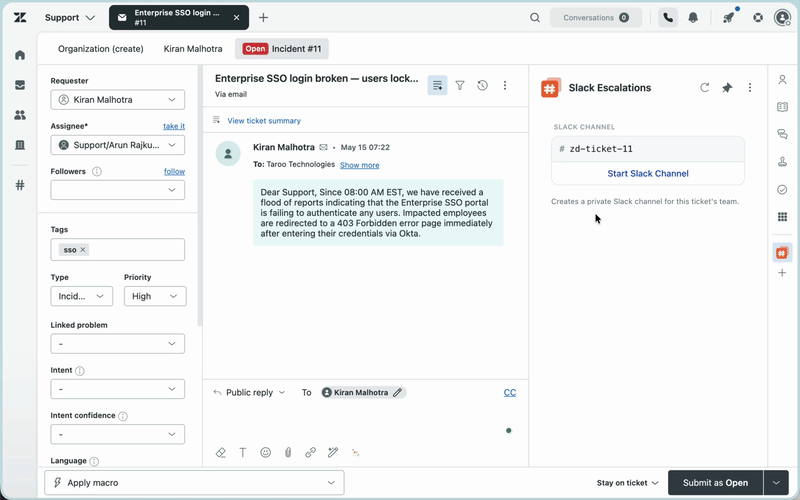Click Submit as Open
800x500 pixels.
[715, 483]
